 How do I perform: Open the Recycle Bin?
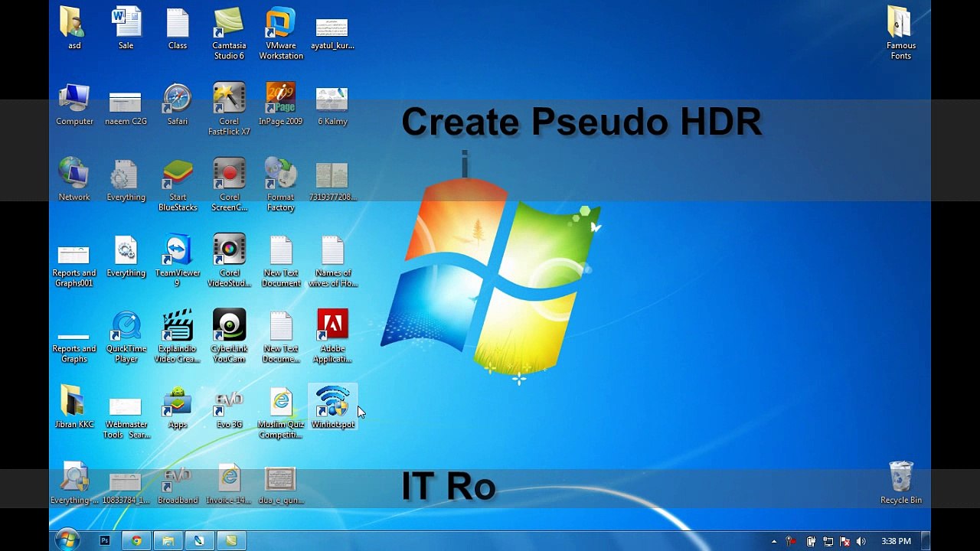(901, 483)
